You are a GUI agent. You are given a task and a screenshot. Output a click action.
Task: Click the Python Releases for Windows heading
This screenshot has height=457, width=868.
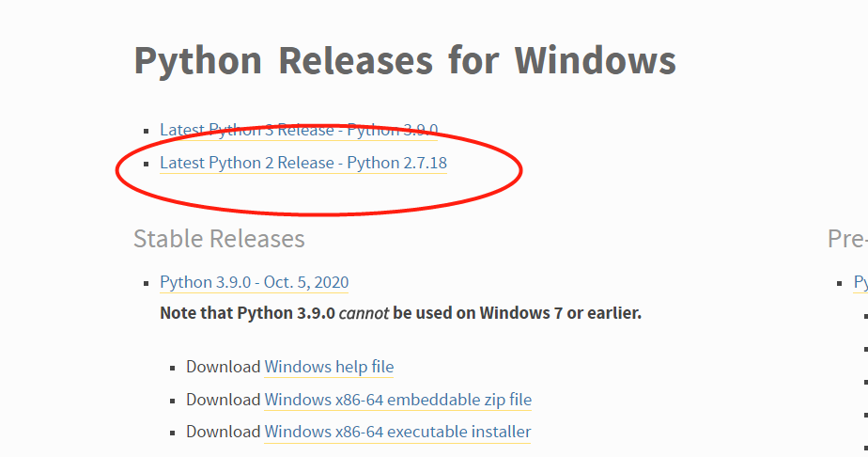pyautogui.click(x=405, y=60)
